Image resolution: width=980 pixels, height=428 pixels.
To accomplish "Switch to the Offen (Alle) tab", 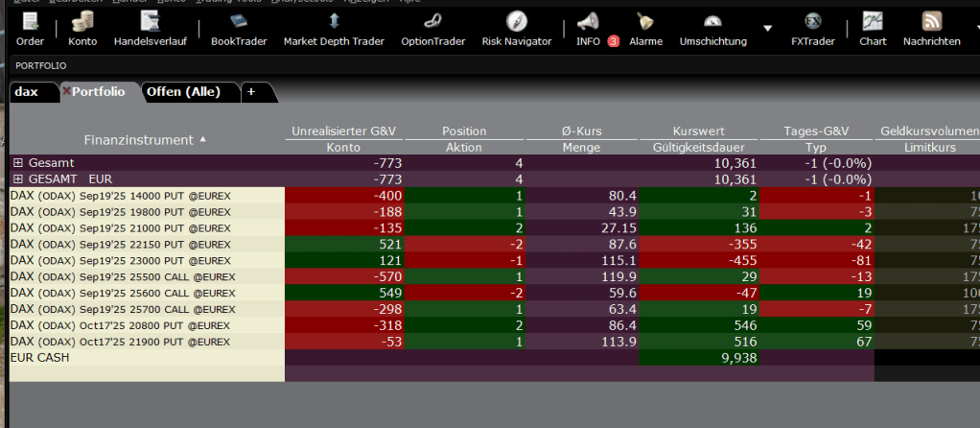I will [182, 92].
